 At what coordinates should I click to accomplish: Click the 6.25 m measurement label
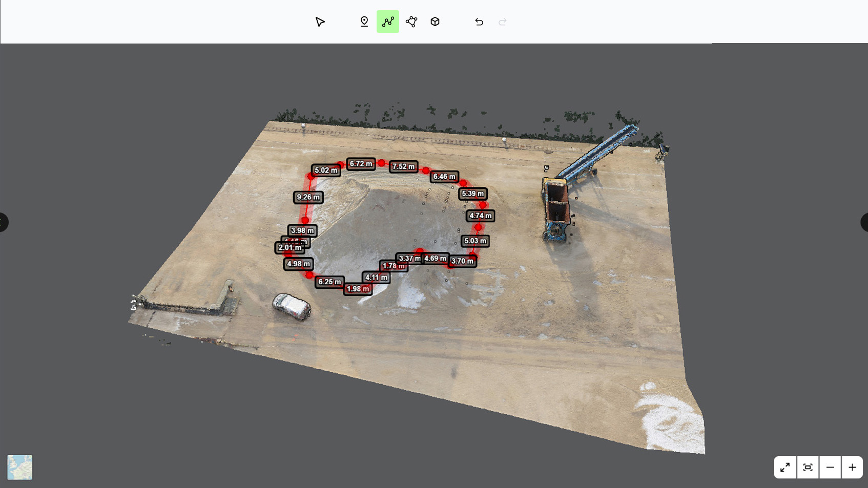329,282
